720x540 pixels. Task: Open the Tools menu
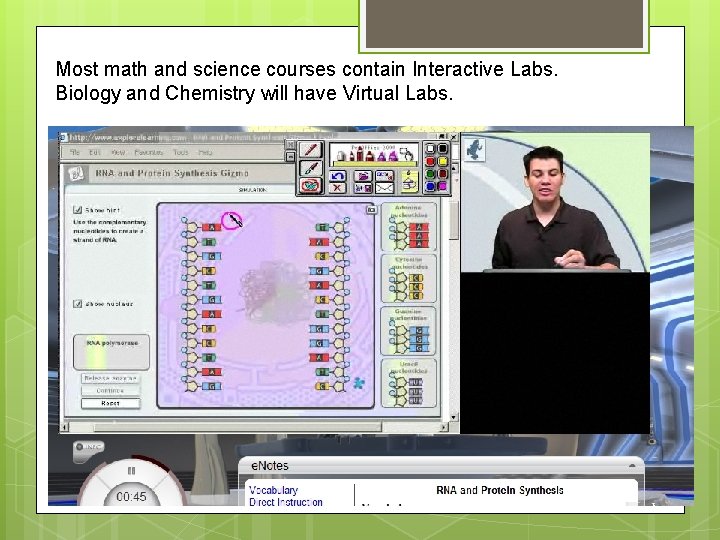pyautogui.click(x=180, y=152)
